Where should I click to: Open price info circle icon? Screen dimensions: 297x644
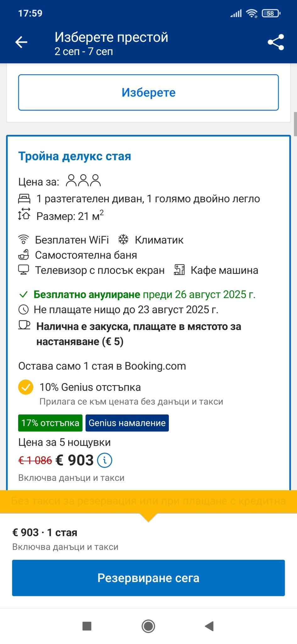(105, 460)
